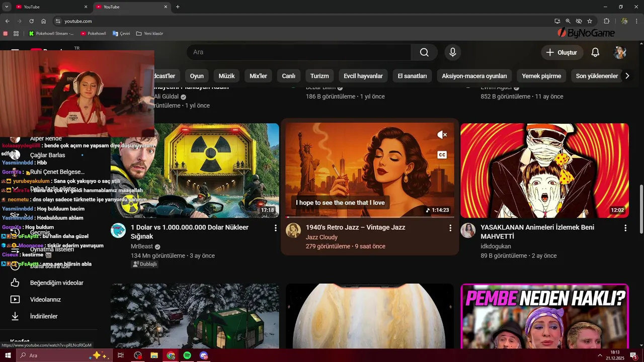
Task: Open the tab search dropdown in Chrome
Action: coord(7,7)
